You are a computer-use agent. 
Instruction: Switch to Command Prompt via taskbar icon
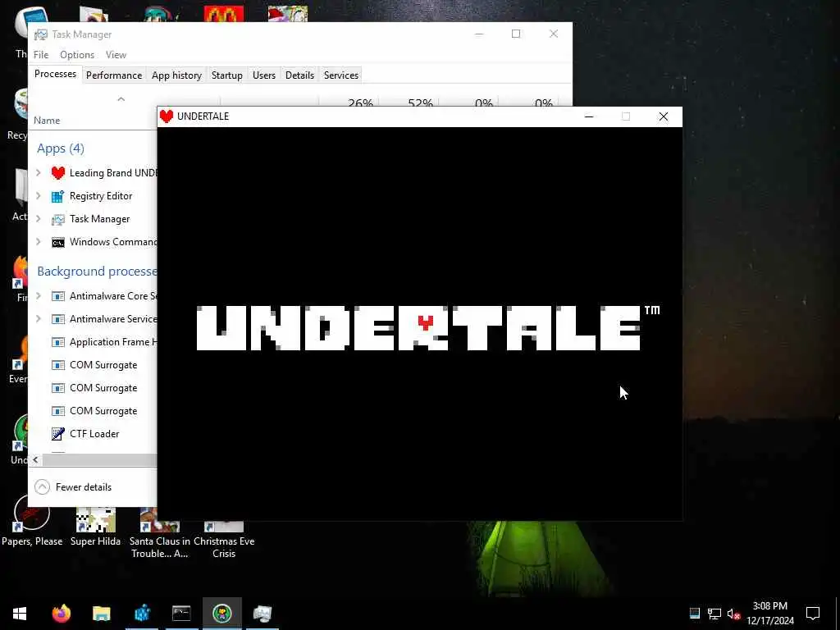[181, 614]
